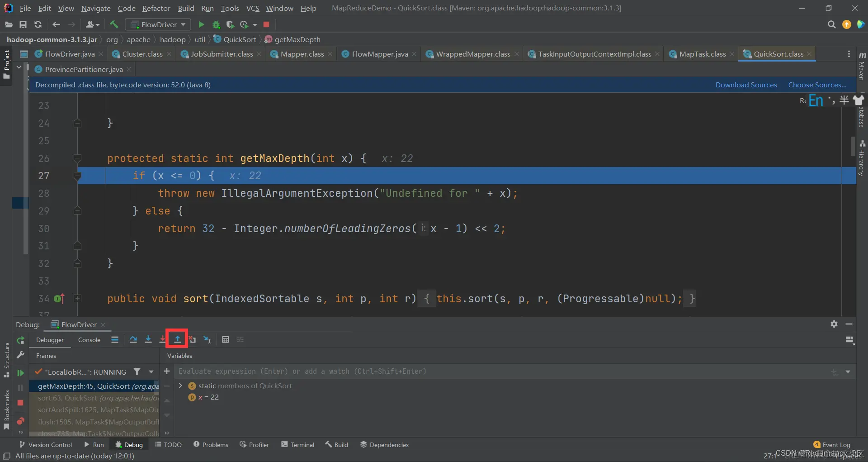868x462 pixels.
Task: Click Step Over in the debugger toolbar
Action: coord(133,339)
